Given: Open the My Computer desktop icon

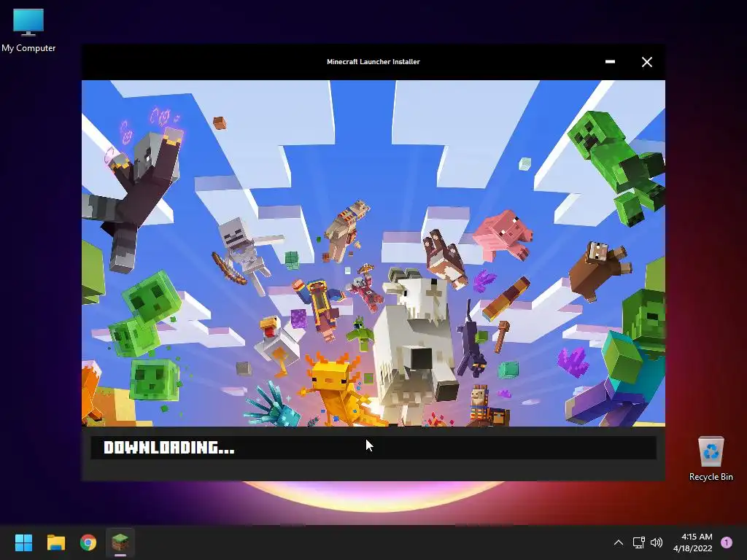Looking at the screenshot, I should [x=28, y=29].
